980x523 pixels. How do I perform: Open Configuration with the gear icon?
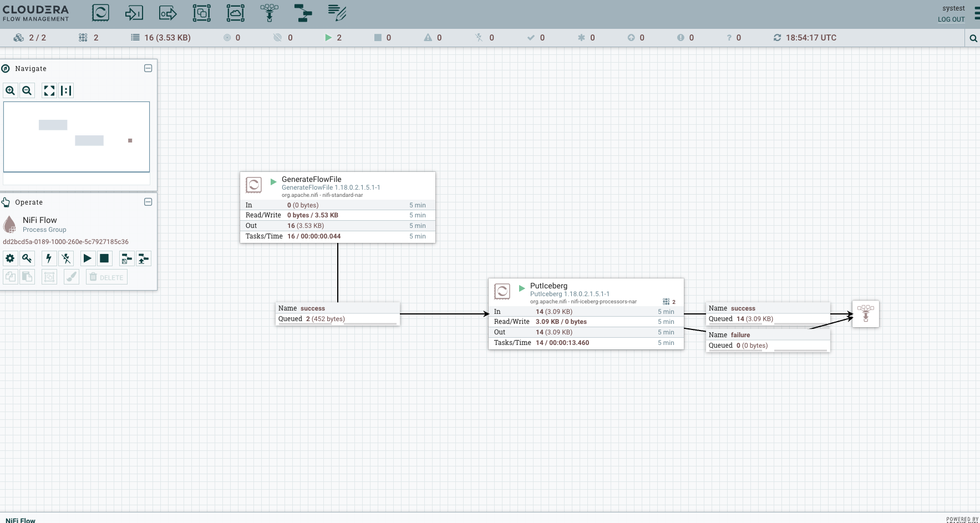(10, 258)
